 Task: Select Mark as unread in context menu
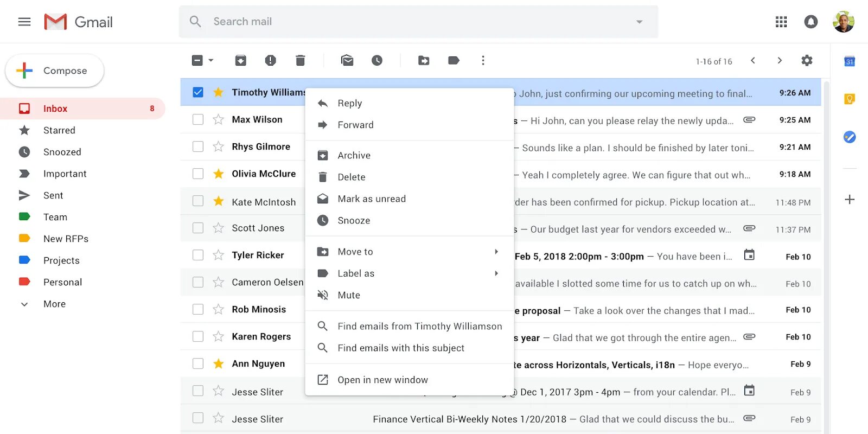click(x=410, y=199)
